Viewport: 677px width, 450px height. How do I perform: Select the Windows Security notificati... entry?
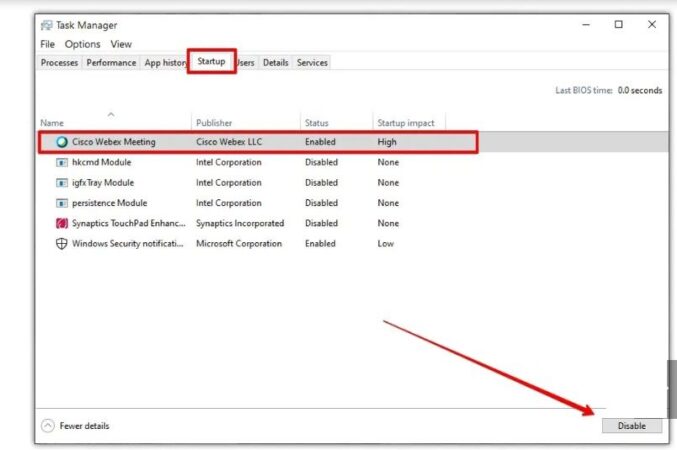point(128,244)
